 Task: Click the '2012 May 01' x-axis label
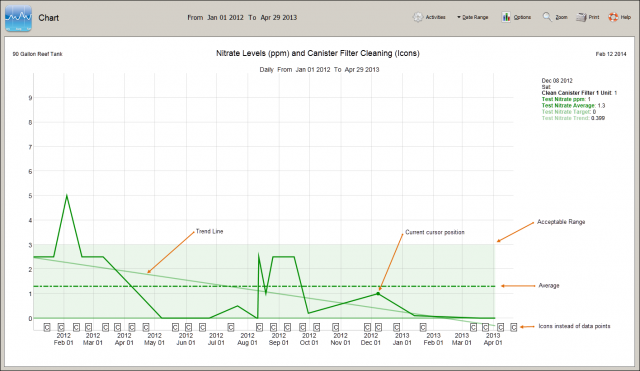click(x=154, y=339)
